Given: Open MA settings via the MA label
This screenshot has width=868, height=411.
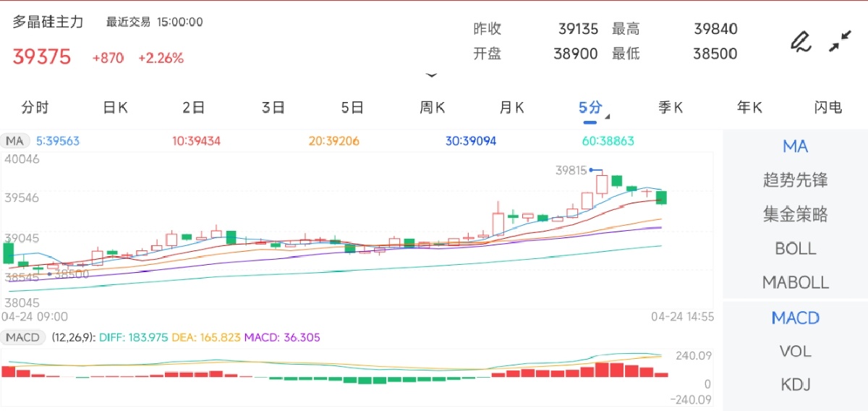Looking at the screenshot, I should click(15, 141).
